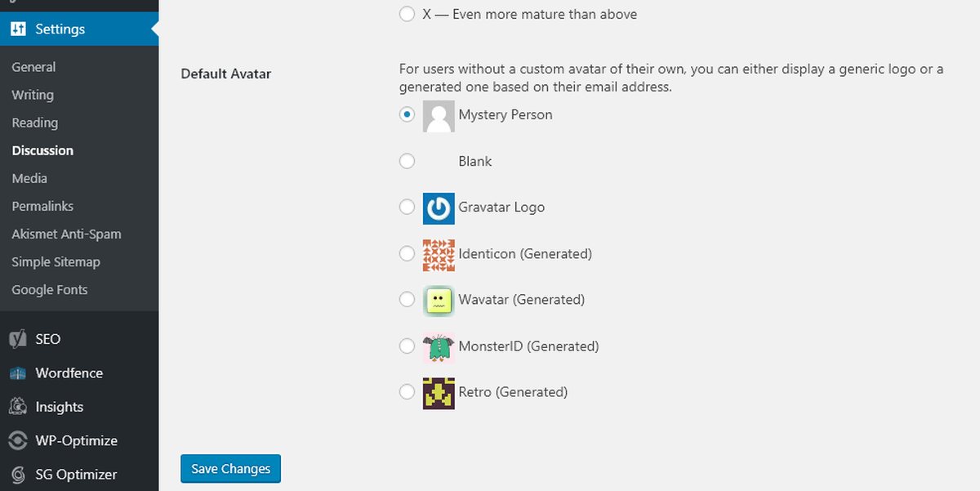This screenshot has height=491, width=980.
Task: Click the Wavatar avatar image
Action: pyautogui.click(x=439, y=301)
